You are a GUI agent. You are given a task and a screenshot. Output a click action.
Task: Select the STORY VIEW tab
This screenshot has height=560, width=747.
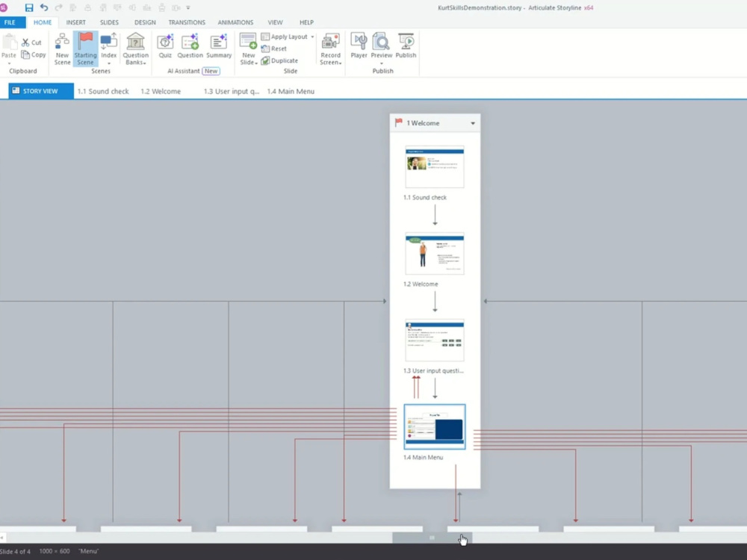(x=41, y=91)
